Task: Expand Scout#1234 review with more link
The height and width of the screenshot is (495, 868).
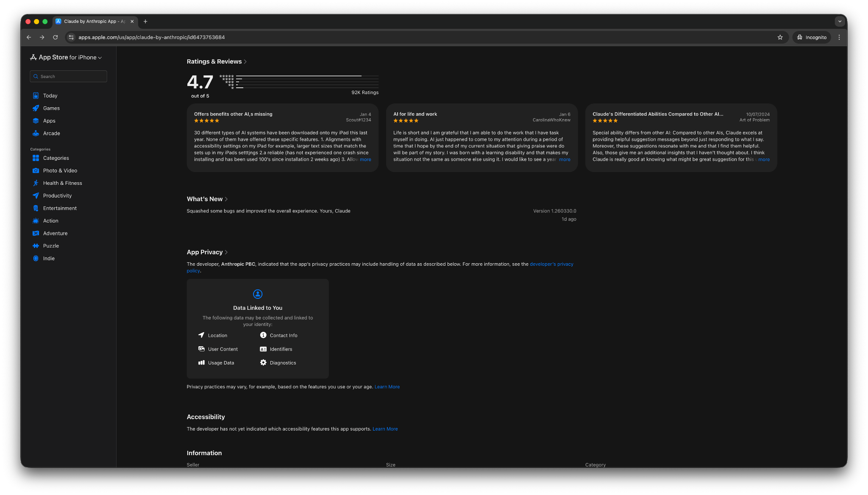Action: tap(365, 160)
